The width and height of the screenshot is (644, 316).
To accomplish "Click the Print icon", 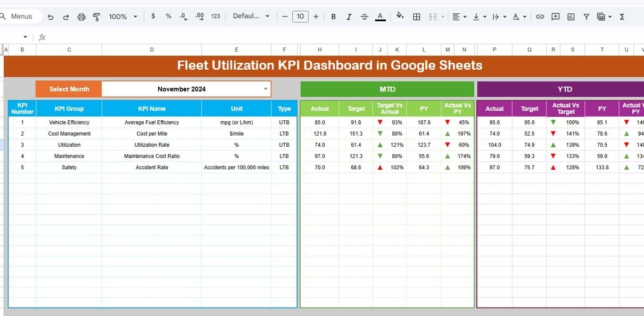I will point(81,16).
